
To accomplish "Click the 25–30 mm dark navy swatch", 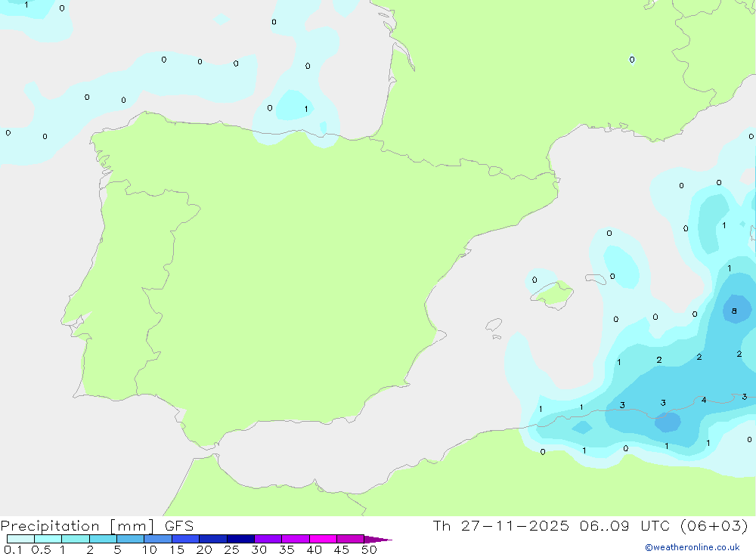I will [240, 539].
